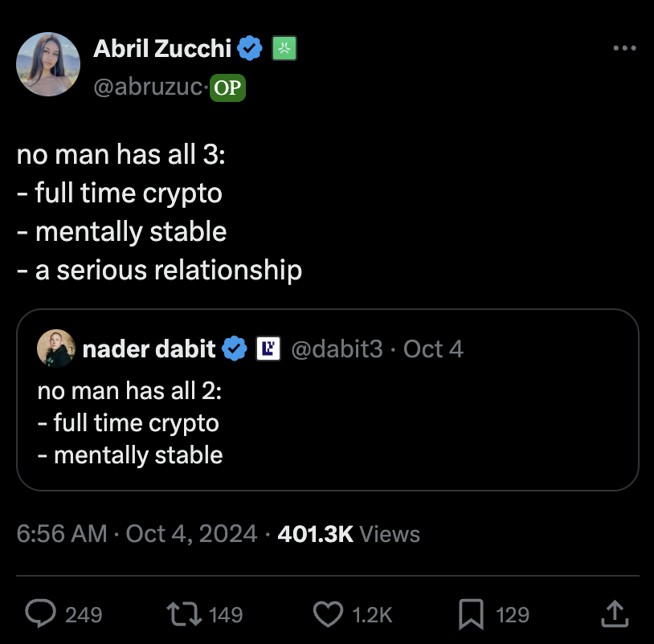Image resolution: width=654 pixels, height=644 pixels.
Task: Click nader dabit's verified checkmark badge
Action: click(x=235, y=348)
